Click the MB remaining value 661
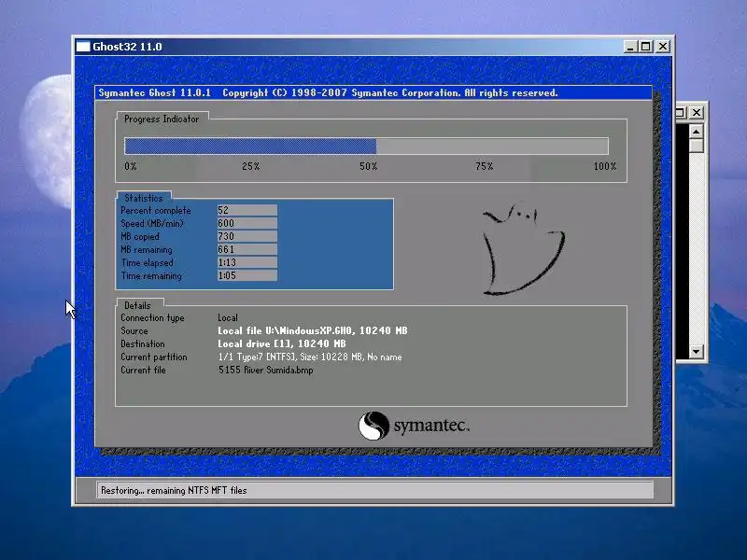 247,249
